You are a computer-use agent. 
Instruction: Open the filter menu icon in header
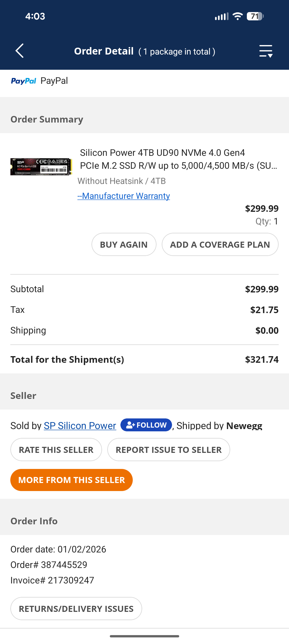click(266, 51)
